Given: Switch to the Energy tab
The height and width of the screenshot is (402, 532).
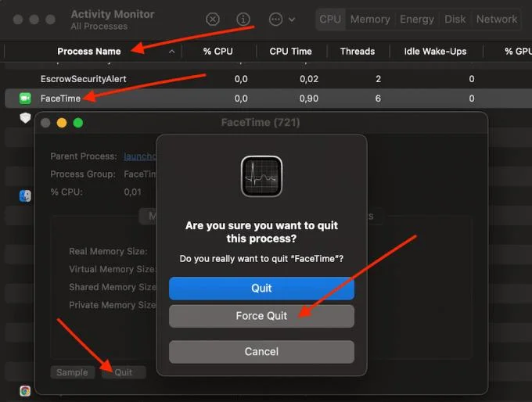Looking at the screenshot, I should click(x=417, y=20).
